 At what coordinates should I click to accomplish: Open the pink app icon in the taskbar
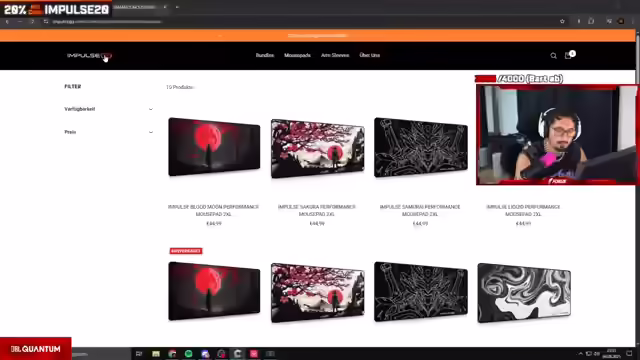tap(254, 354)
